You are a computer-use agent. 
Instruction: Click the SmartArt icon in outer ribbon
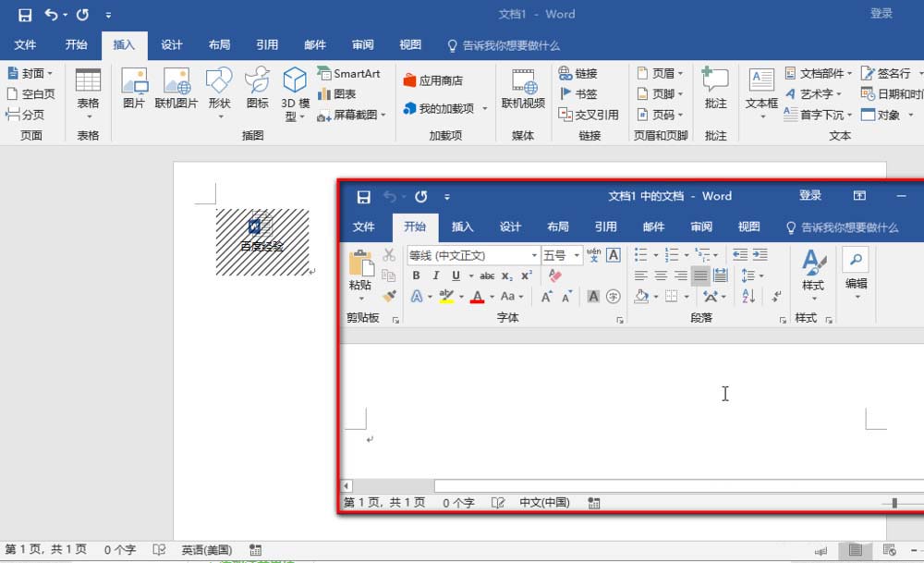coord(324,73)
